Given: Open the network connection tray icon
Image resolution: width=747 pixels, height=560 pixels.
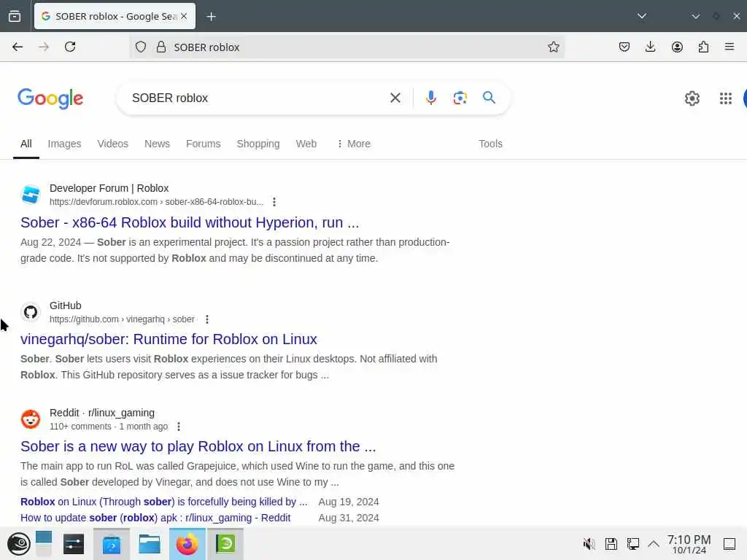Looking at the screenshot, I should 633,544.
